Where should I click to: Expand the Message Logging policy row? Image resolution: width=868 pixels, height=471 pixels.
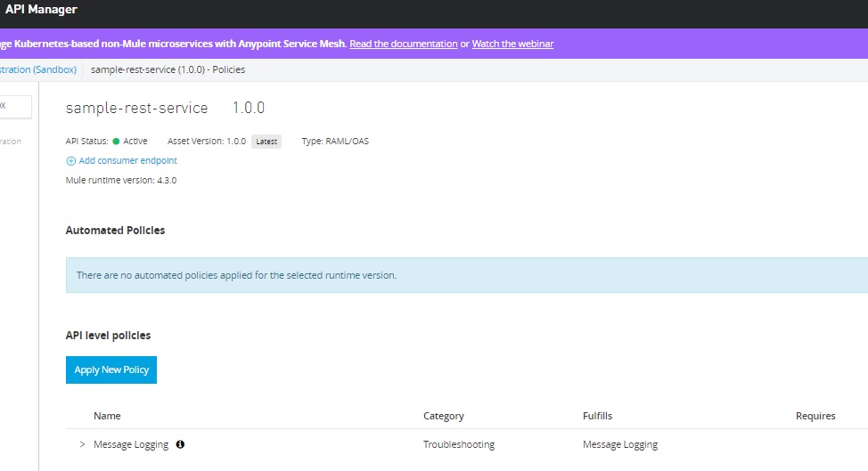point(82,444)
